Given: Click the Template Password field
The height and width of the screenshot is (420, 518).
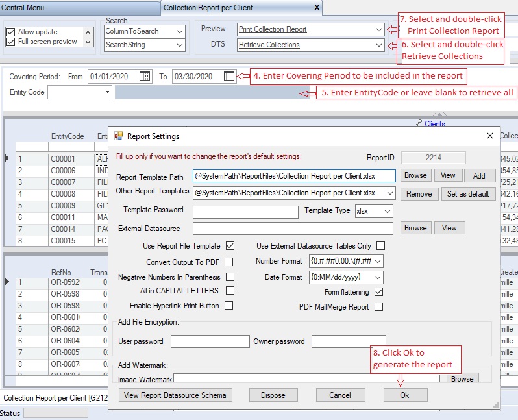Looking at the screenshot, I should tap(245, 212).
